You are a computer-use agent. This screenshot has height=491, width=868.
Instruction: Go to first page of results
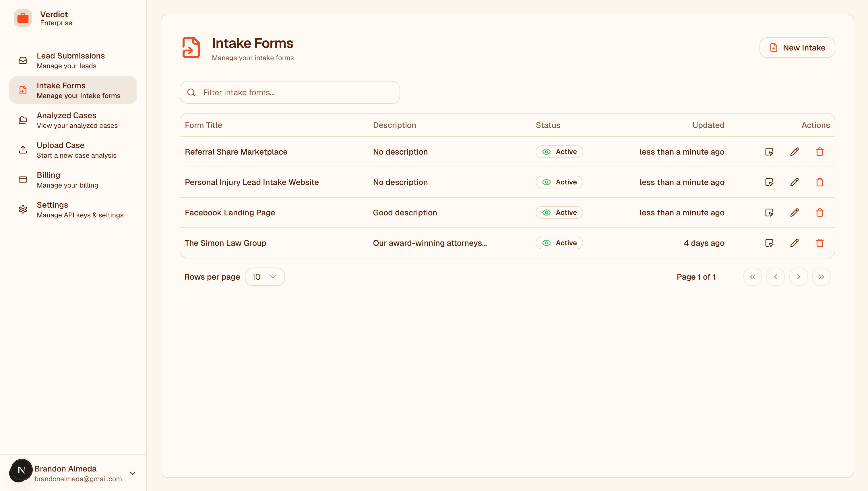(x=753, y=277)
